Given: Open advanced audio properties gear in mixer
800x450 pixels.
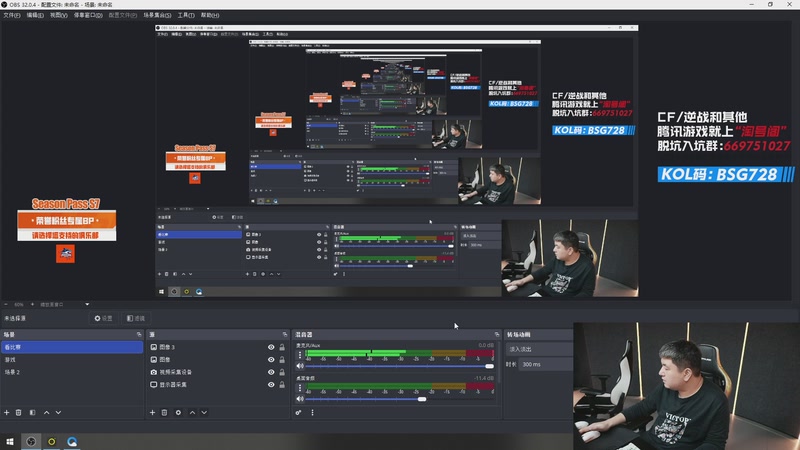Looking at the screenshot, I should pos(298,412).
